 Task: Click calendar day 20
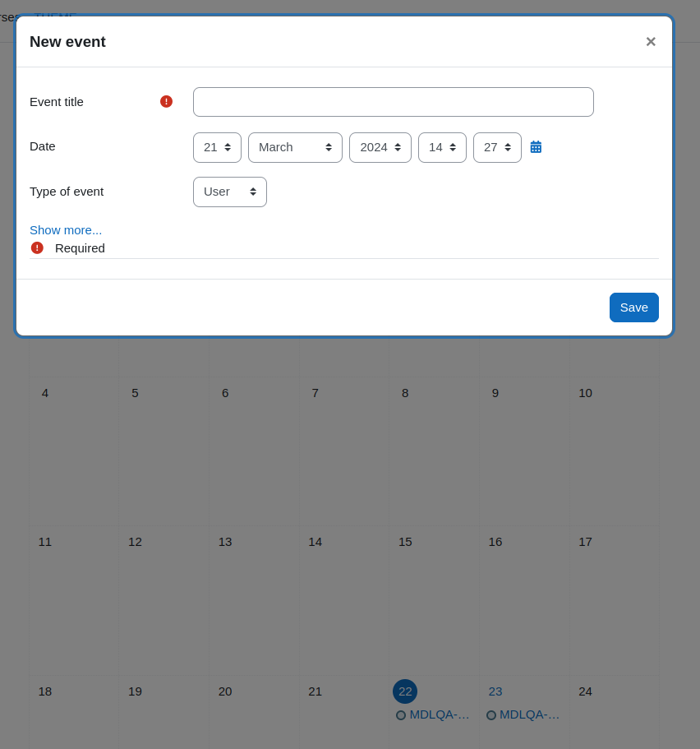tap(225, 691)
